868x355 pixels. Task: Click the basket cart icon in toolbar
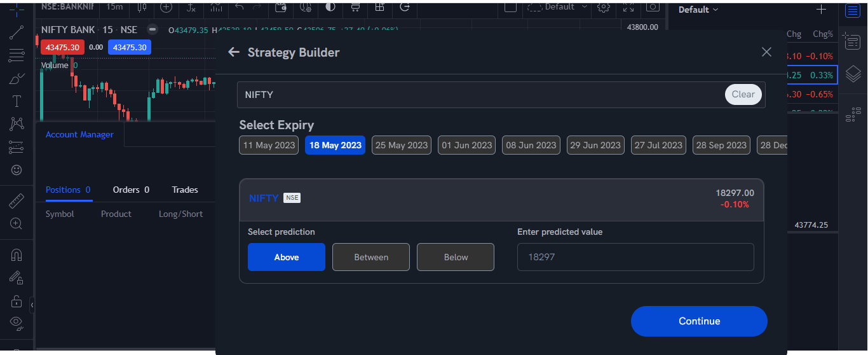pos(355,8)
